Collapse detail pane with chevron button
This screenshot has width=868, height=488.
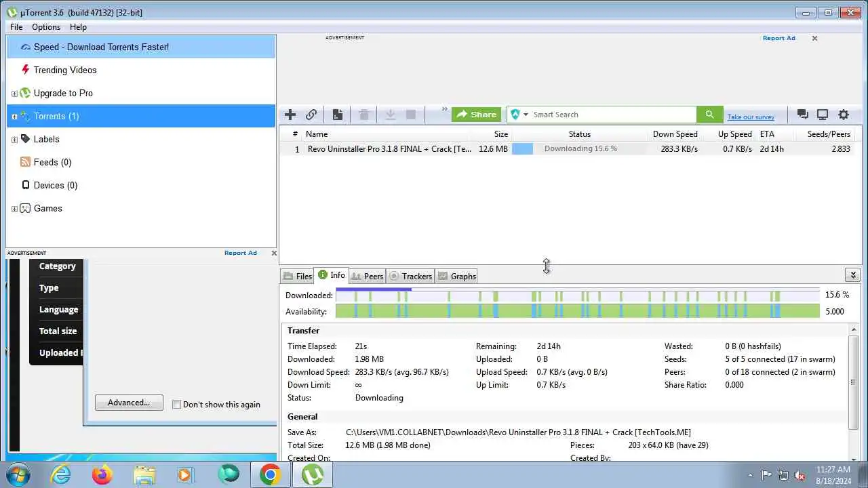coord(853,274)
